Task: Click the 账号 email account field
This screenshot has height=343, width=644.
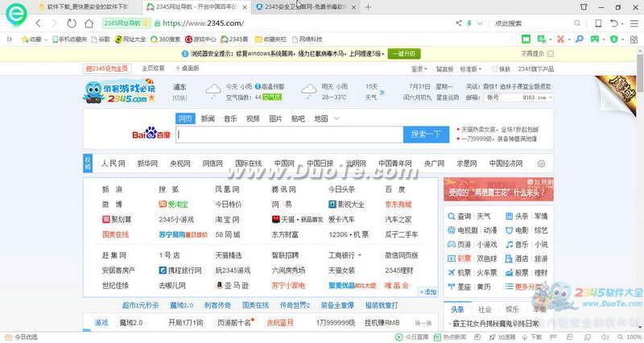Action: [x=503, y=97]
